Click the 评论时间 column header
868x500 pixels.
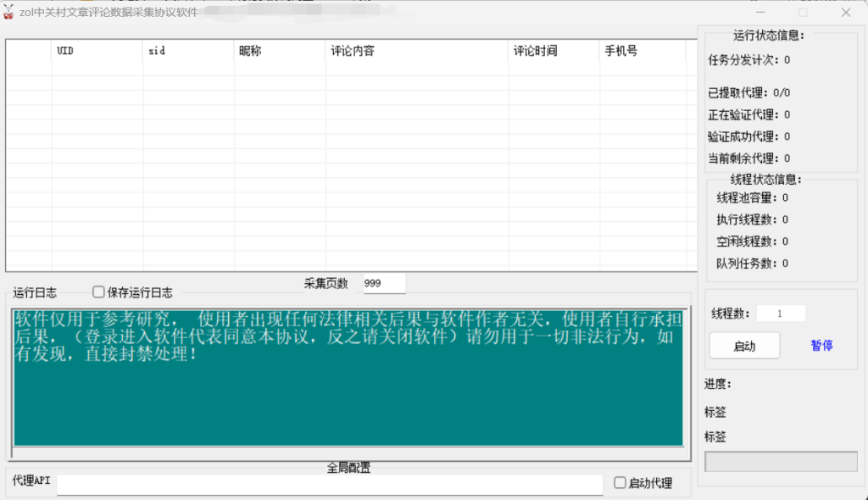click(553, 51)
